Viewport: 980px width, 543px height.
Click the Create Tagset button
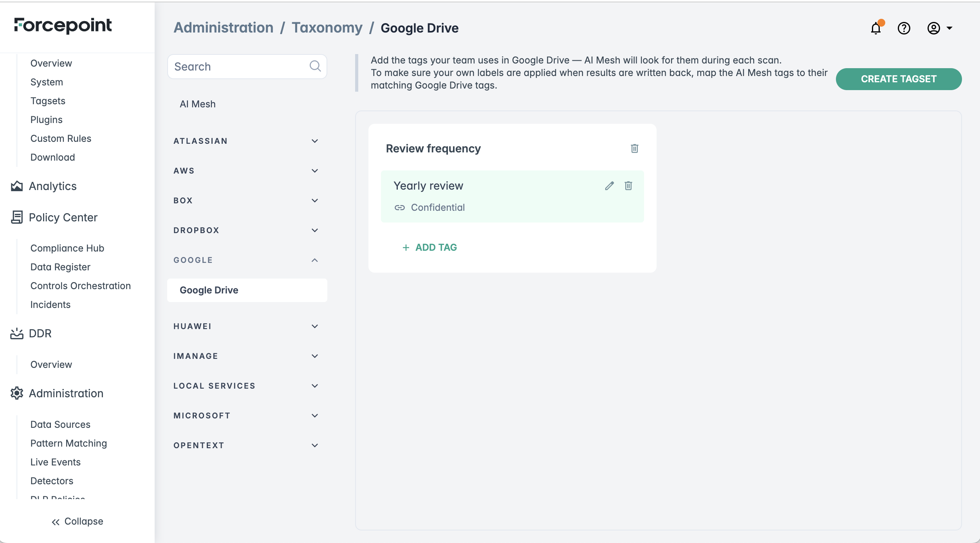click(x=898, y=79)
